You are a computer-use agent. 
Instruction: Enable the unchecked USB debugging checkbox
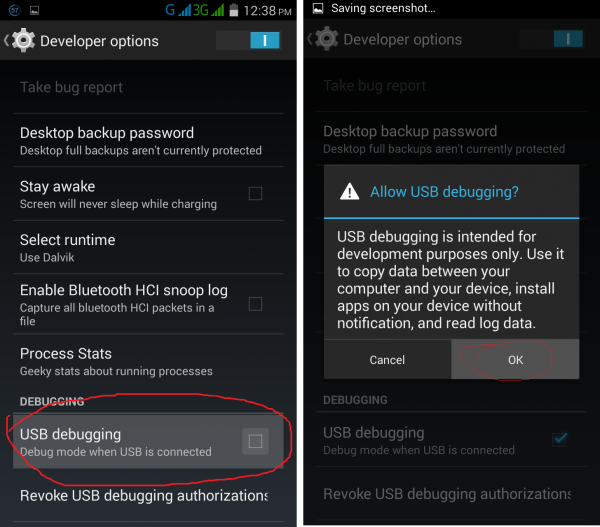(255, 441)
